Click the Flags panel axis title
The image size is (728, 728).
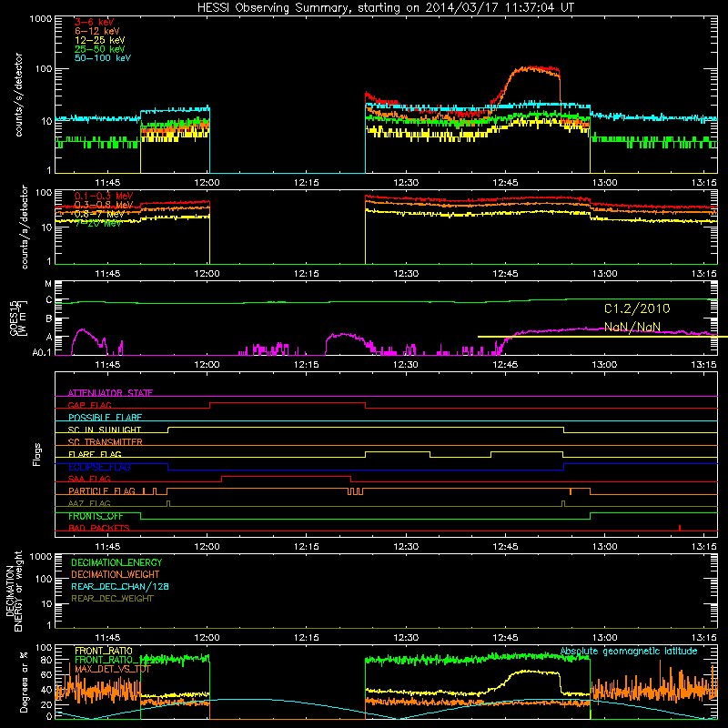(37, 454)
